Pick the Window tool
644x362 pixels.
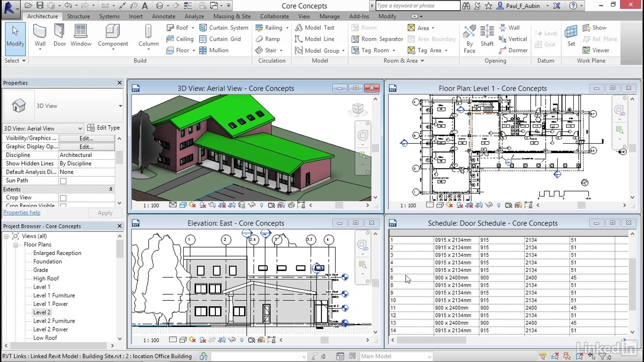point(81,36)
